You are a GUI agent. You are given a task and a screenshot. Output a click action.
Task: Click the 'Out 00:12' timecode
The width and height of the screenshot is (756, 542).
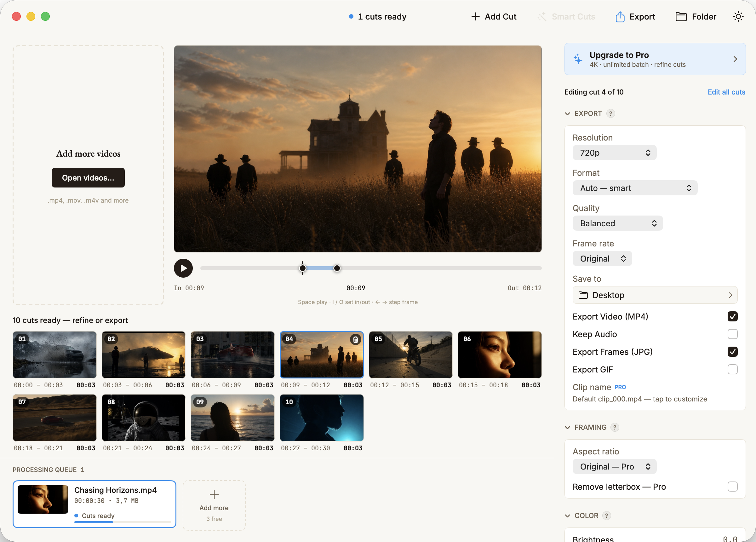(x=525, y=288)
